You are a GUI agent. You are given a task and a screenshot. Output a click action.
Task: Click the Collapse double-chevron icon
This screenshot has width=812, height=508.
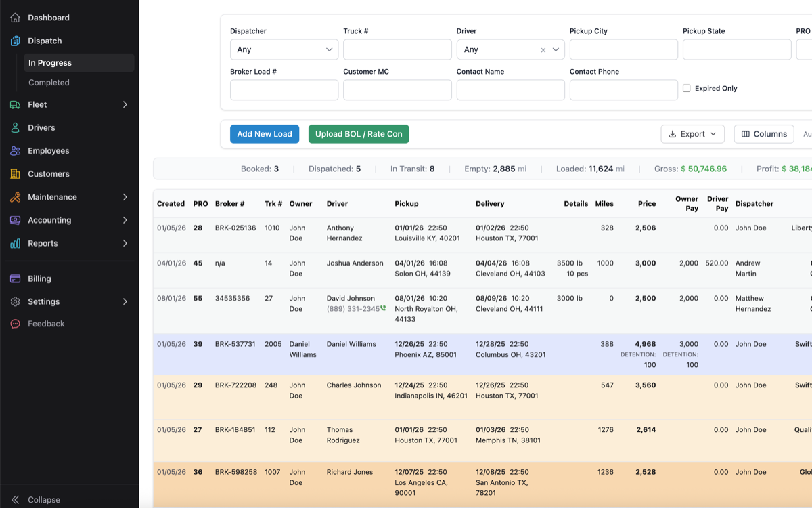(x=15, y=500)
